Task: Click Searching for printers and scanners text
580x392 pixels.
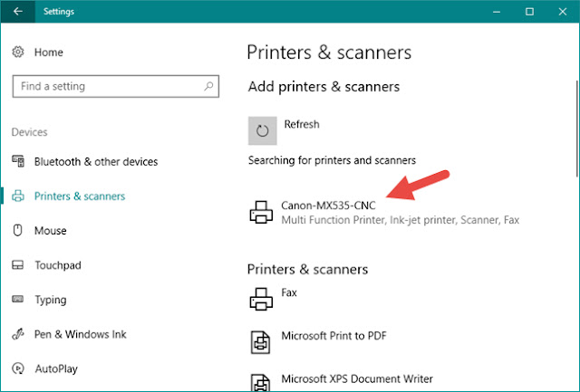Action: pos(332,160)
